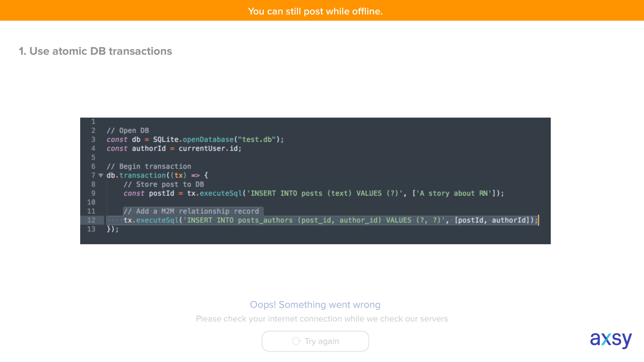Click the db.transaction((tx) => { line

tap(157, 175)
